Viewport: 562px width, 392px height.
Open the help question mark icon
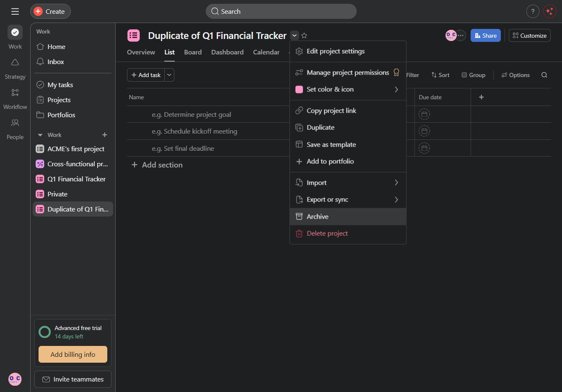[x=533, y=11]
